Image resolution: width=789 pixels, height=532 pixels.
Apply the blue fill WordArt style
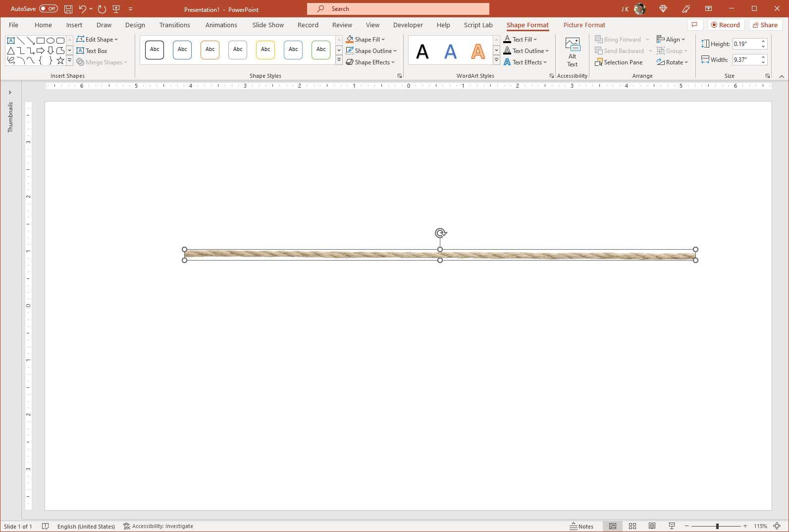(450, 51)
